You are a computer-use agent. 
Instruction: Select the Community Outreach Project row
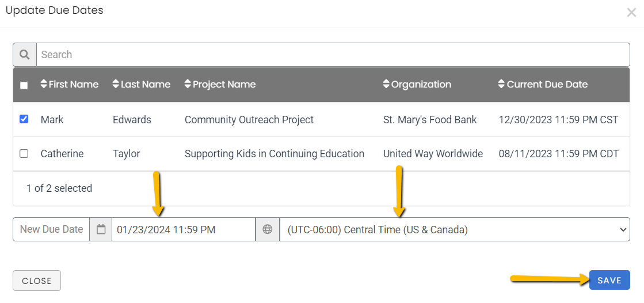click(249, 120)
